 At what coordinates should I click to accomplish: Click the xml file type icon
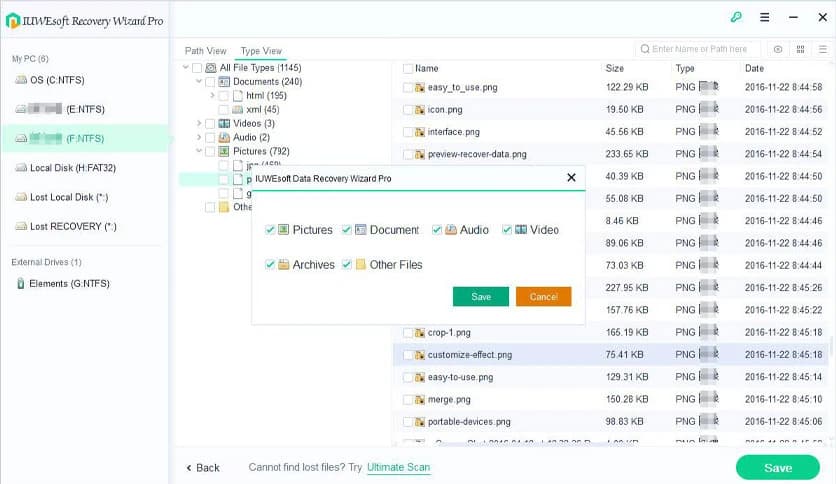click(x=237, y=109)
